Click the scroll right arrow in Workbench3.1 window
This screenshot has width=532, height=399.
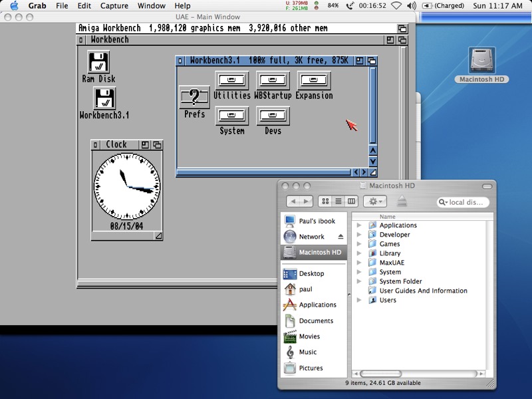point(364,172)
